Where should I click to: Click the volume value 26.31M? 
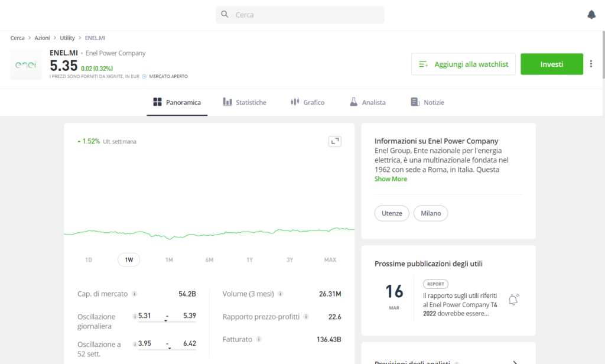[x=330, y=294]
